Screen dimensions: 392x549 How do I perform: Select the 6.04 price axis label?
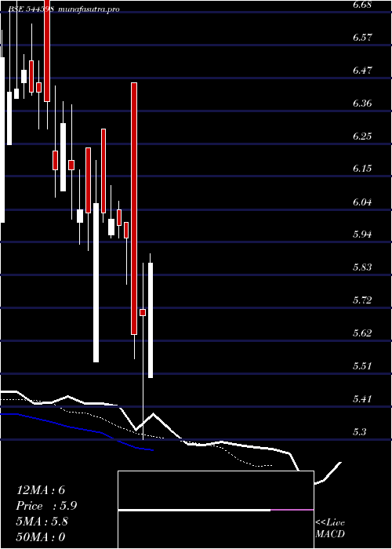[x=362, y=202]
